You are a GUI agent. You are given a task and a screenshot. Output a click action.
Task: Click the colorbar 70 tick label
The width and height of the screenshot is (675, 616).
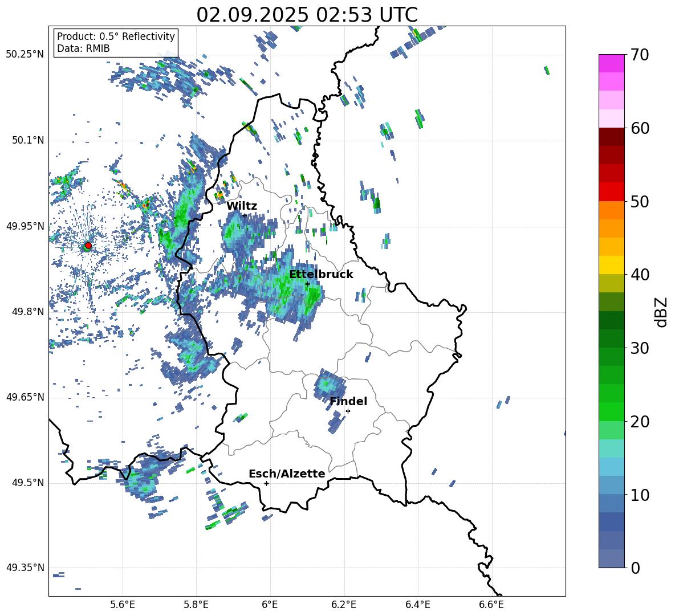(x=640, y=55)
